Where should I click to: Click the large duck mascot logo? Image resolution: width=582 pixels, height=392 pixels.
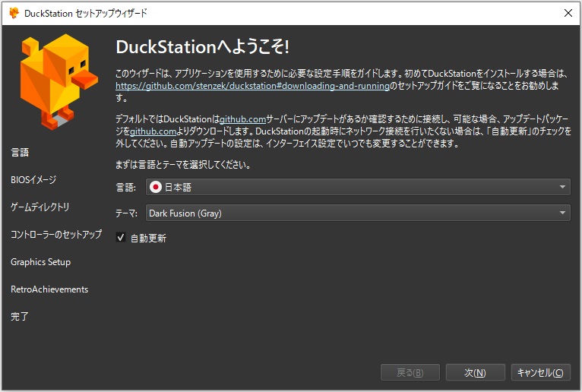(59, 81)
